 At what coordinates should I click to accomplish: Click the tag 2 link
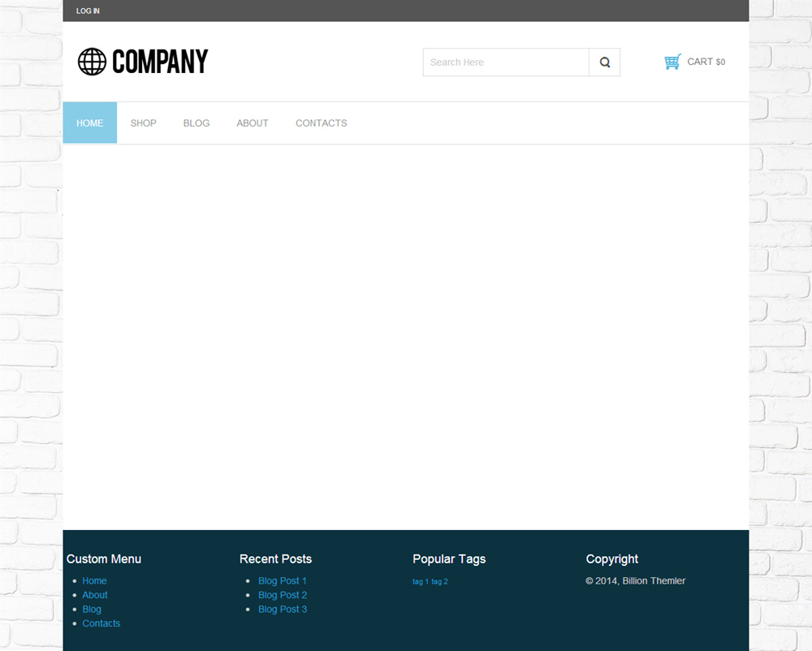439,582
